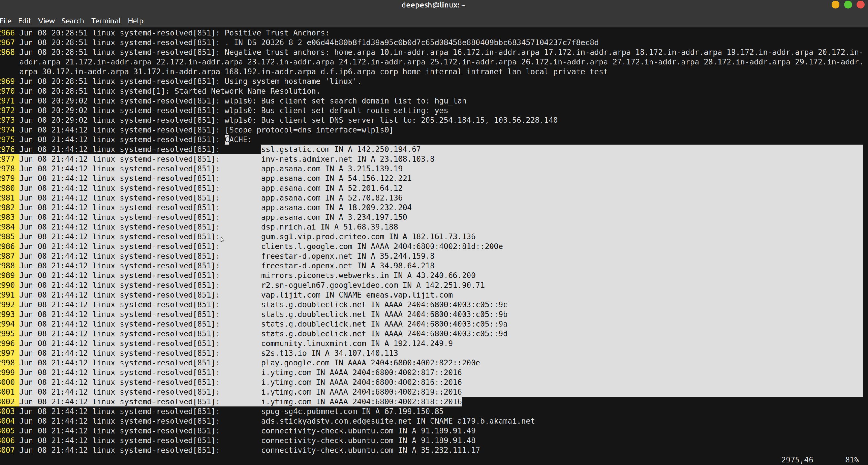
Task: Click the File menu item
Action: [x=6, y=21]
